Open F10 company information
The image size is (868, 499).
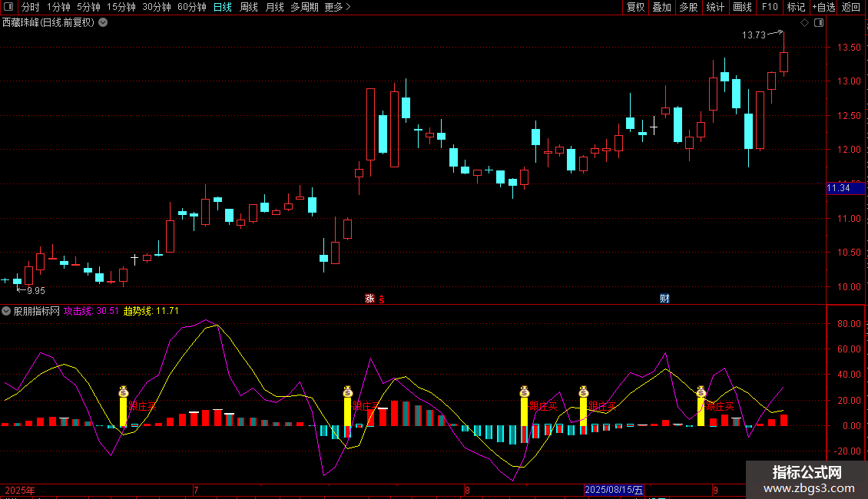click(770, 7)
